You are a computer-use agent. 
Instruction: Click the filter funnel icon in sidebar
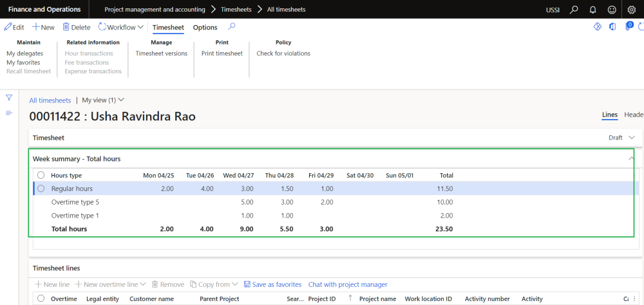pos(9,98)
